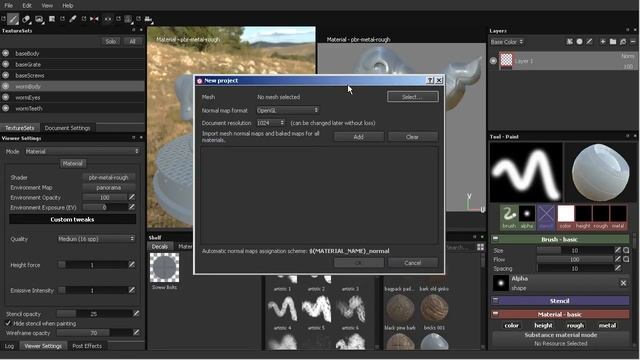This screenshot has height=360, width=640.
Task: Open the viewer Mode dropdown
Action: point(82,151)
